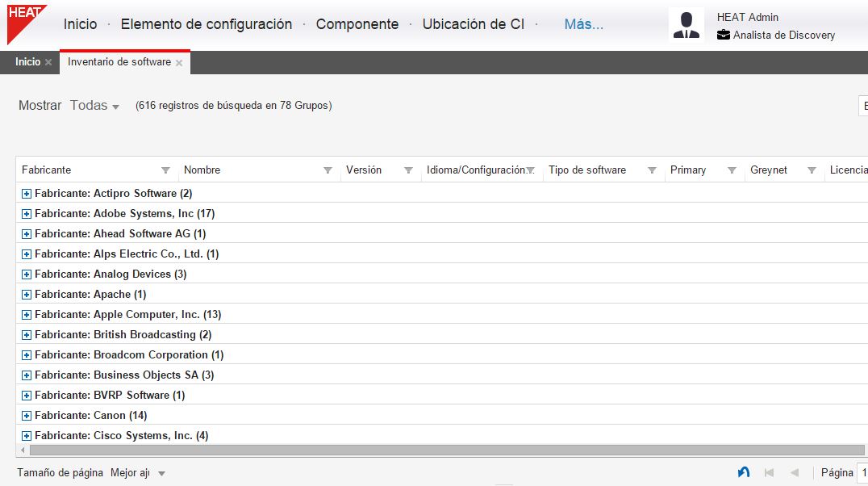Screen dimensions: 868x486
Task: Expand the BVRP Software group
Action: [x=26, y=396]
